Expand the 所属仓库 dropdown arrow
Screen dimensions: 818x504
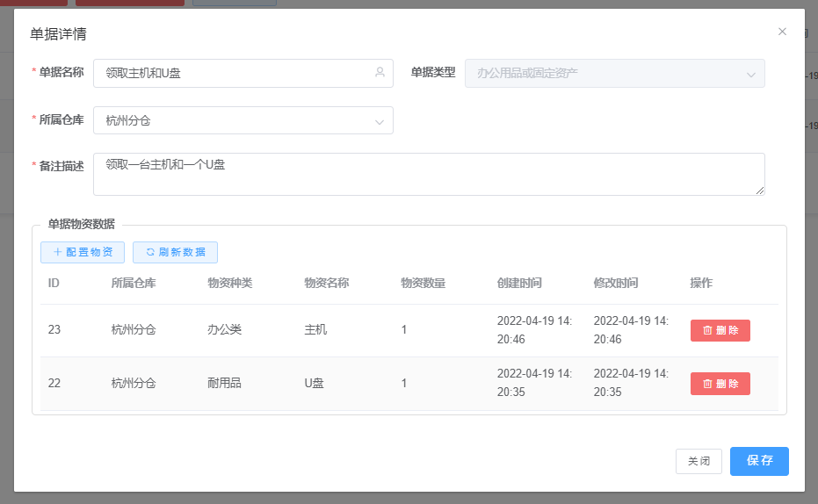click(380, 121)
